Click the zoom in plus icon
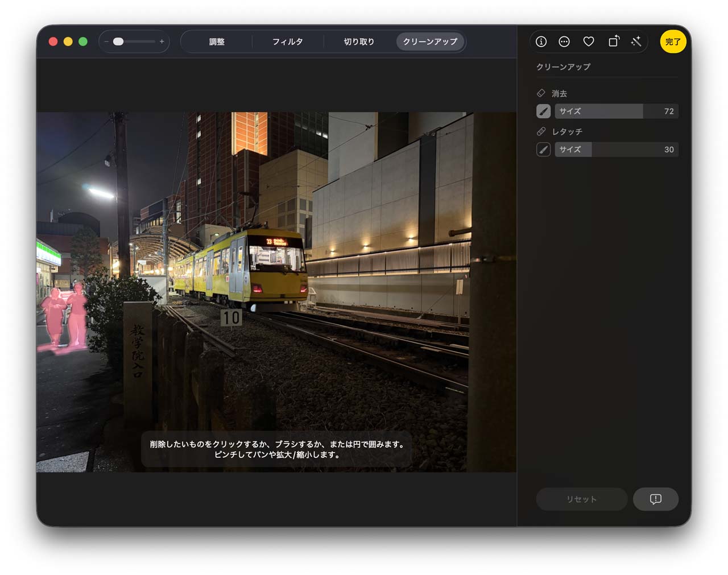 (x=162, y=42)
